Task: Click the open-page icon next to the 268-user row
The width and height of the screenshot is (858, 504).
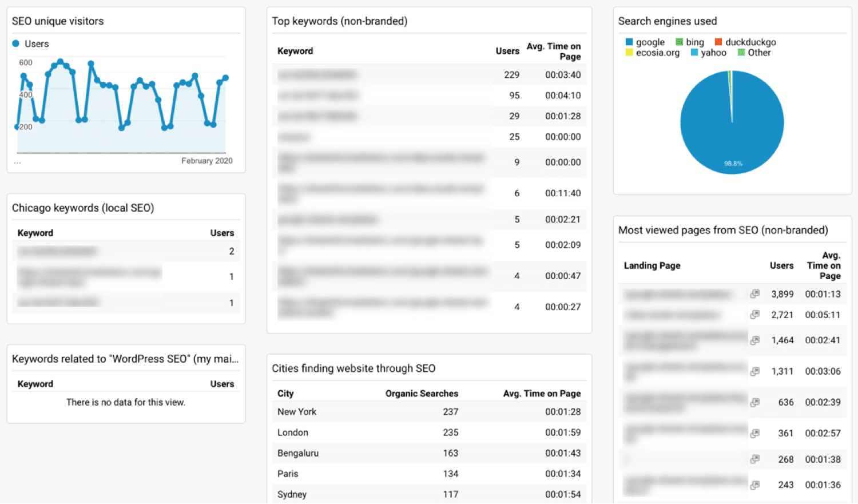Action: click(x=754, y=459)
